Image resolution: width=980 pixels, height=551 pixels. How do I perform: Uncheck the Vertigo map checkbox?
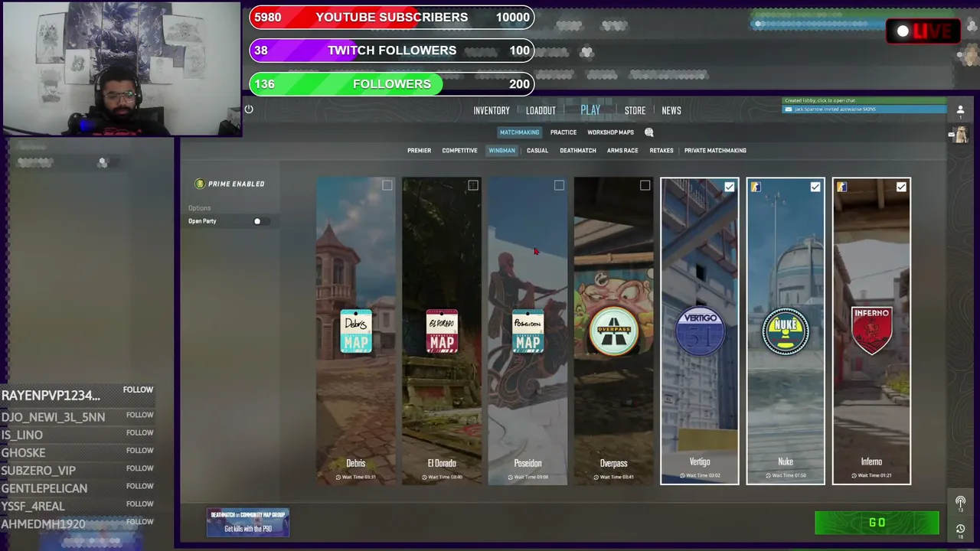[730, 187]
